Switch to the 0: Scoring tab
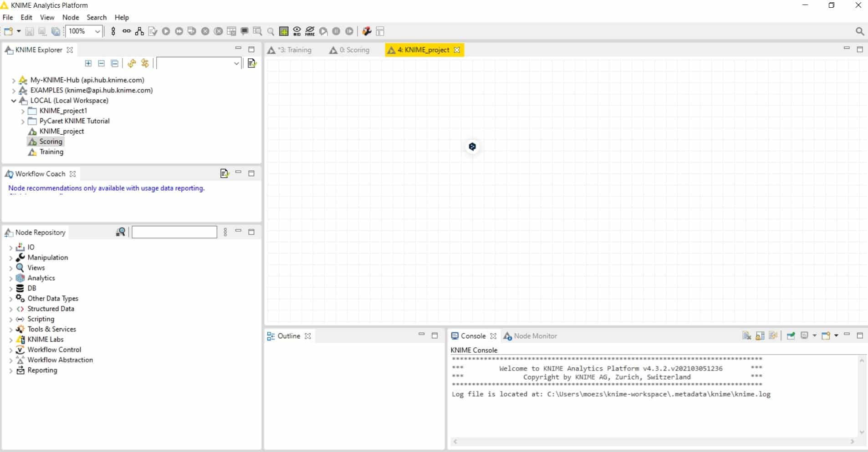The image size is (868, 452). (350, 50)
